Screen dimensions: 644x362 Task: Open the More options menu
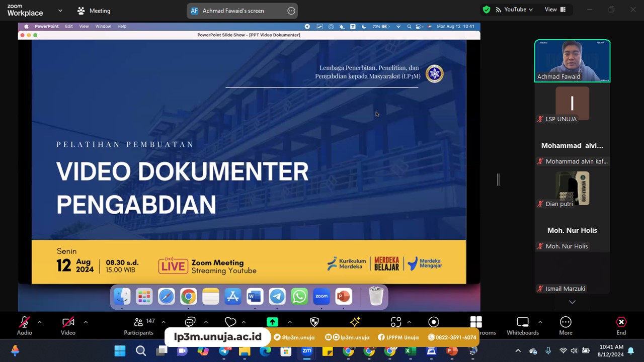[x=566, y=325]
